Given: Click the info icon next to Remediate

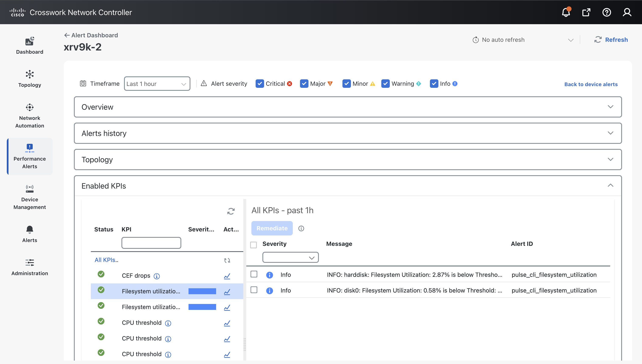Looking at the screenshot, I should click(x=301, y=228).
